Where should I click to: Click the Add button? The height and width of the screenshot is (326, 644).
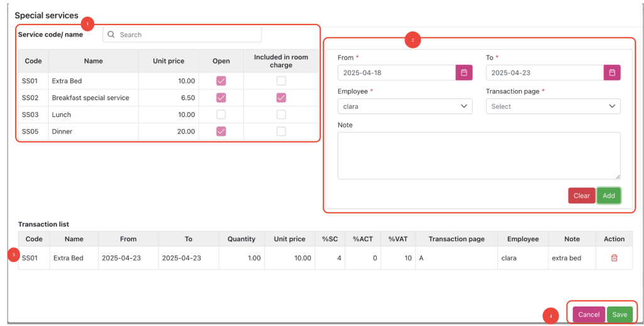(x=609, y=196)
